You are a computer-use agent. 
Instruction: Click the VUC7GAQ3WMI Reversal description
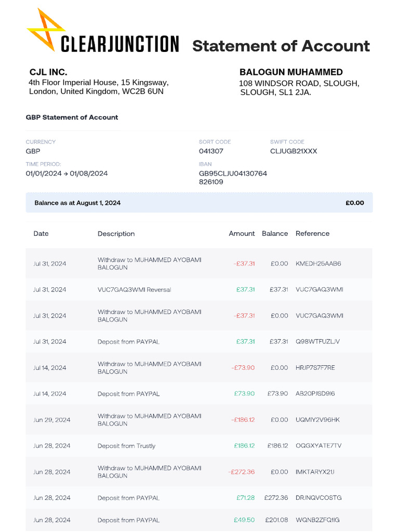(x=135, y=290)
